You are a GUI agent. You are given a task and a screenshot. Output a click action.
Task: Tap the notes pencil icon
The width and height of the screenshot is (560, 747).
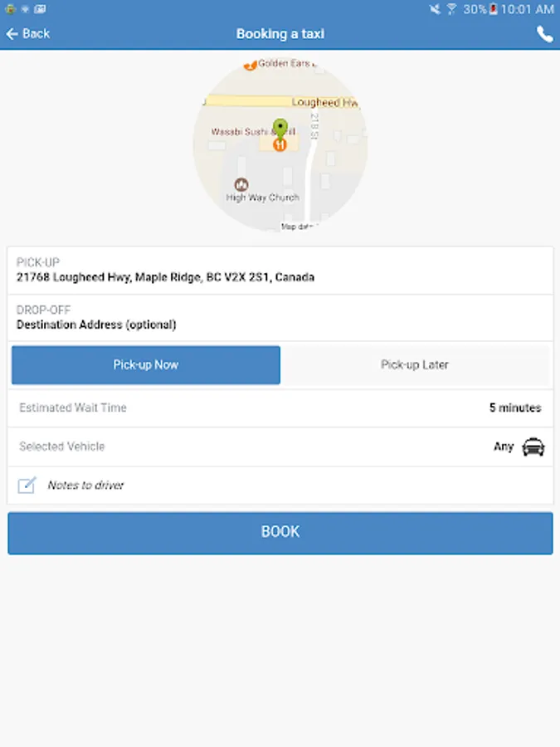point(27,486)
